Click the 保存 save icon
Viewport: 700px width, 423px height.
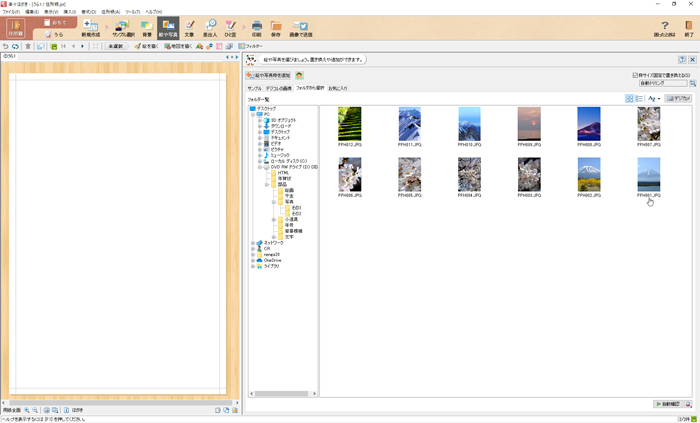click(275, 27)
